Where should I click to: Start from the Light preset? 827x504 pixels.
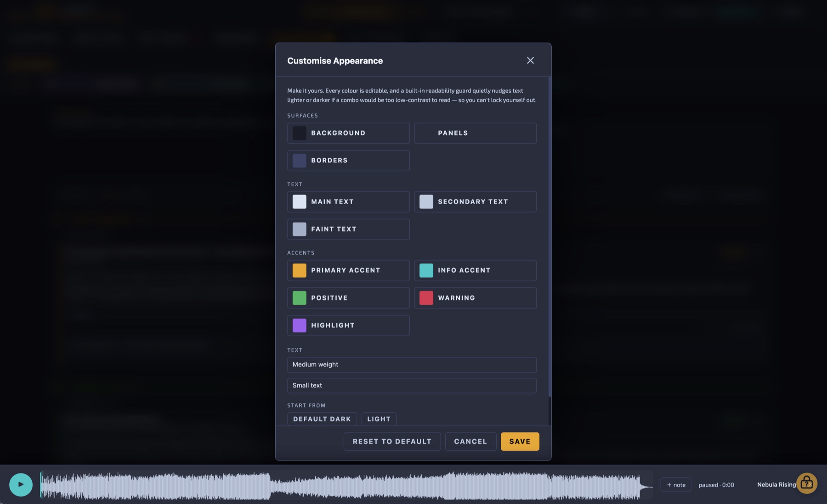pyautogui.click(x=379, y=419)
